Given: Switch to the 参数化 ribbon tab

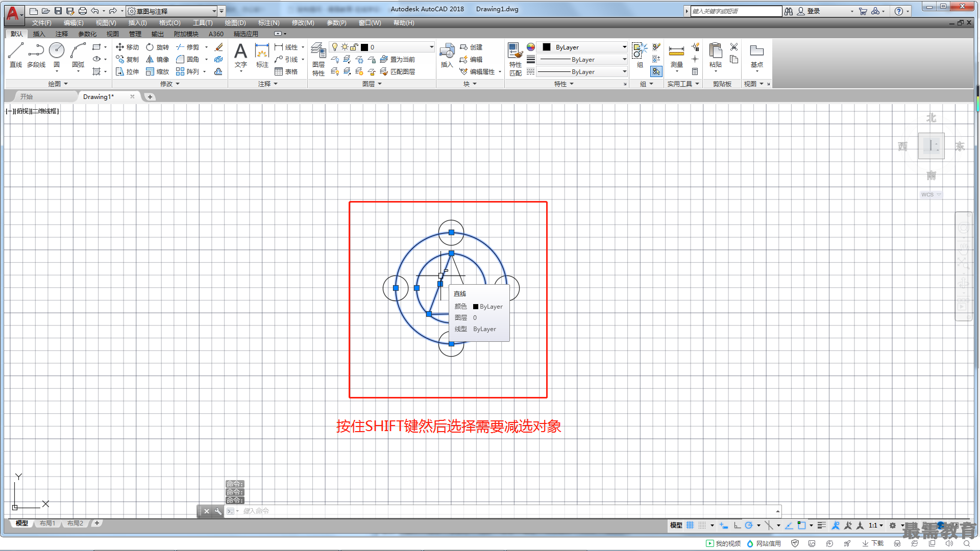Looking at the screenshot, I should pos(87,34).
